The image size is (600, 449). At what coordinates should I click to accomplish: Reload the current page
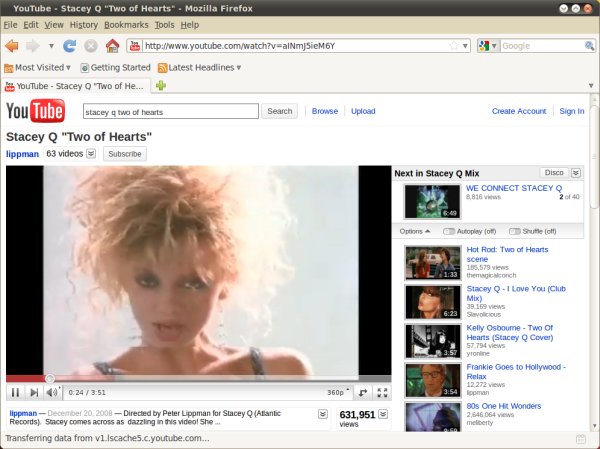69,46
